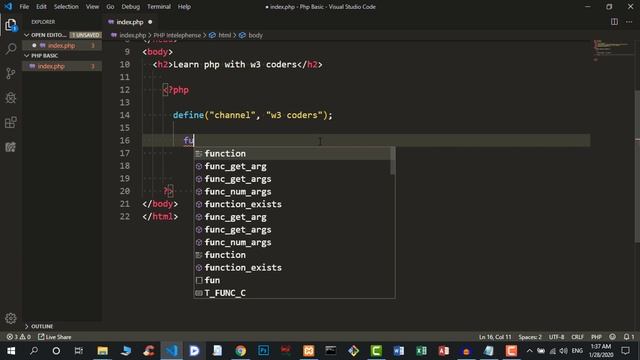Click the define("channel" code line

253,115
